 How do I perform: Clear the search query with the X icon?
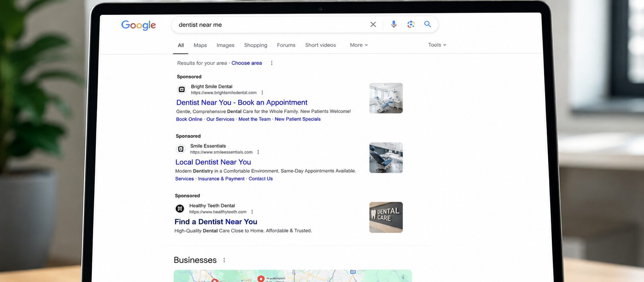[373, 25]
